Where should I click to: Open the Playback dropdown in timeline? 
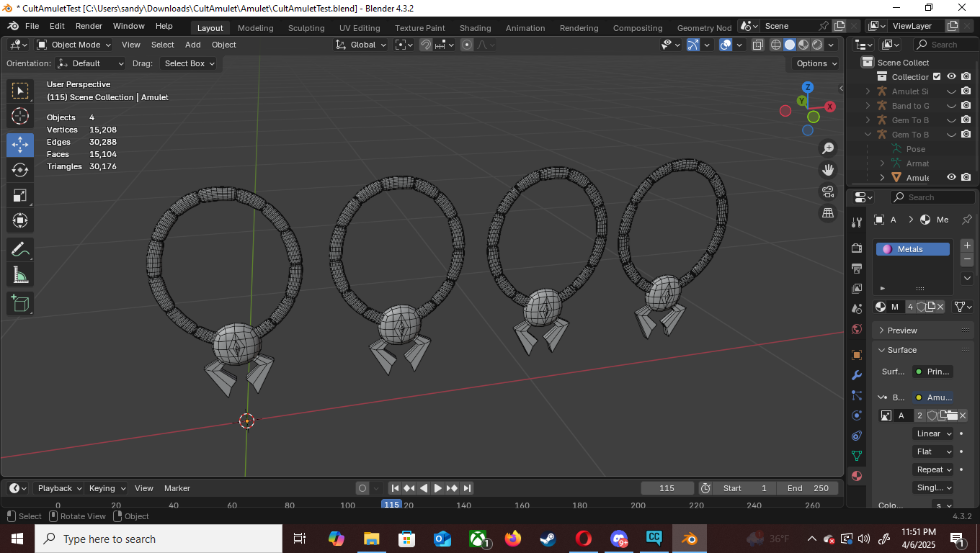click(x=58, y=488)
